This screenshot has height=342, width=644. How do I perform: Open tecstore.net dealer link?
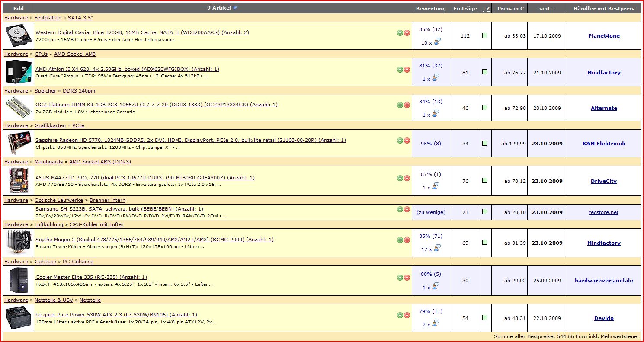point(604,212)
